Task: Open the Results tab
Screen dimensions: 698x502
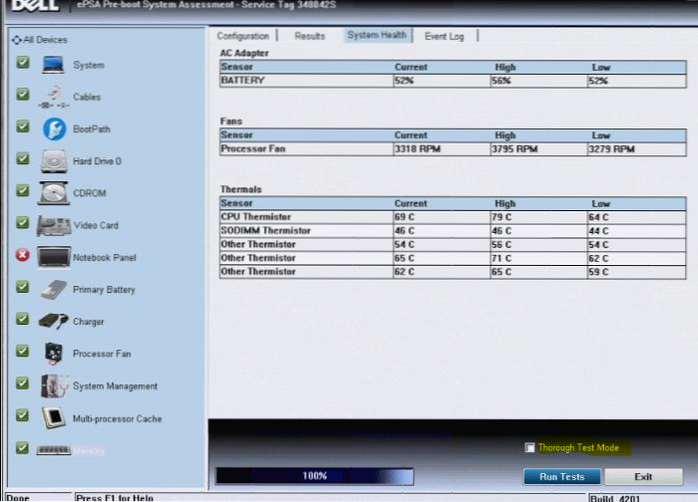Action: pyautogui.click(x=309, y=36)
